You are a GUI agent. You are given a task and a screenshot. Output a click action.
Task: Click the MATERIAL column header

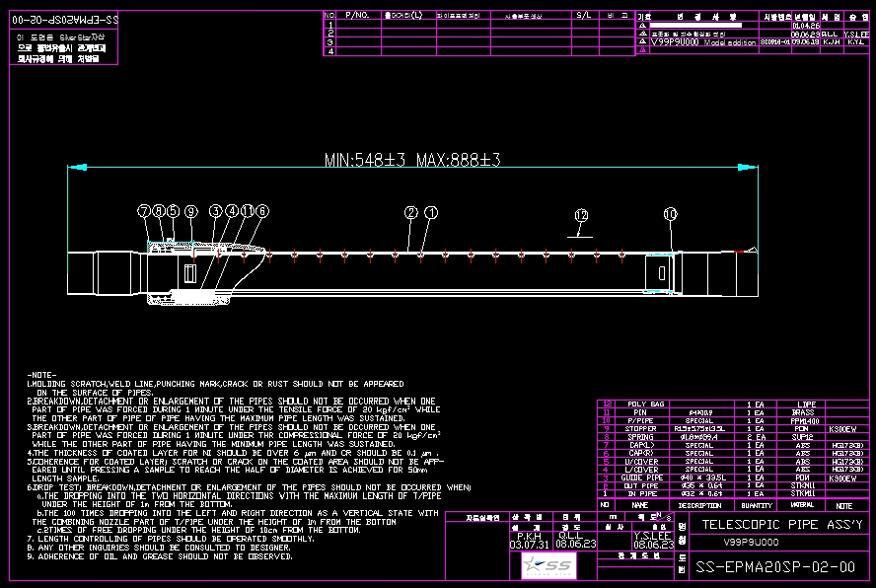tap(802, 505)
